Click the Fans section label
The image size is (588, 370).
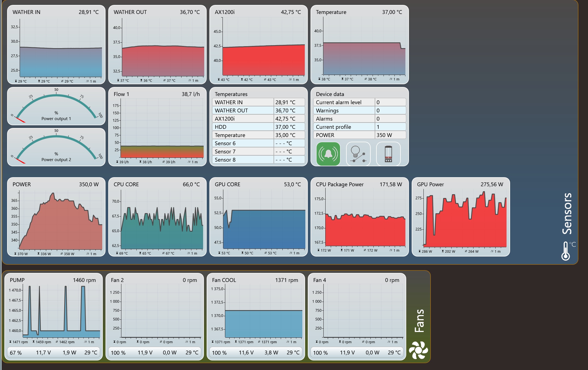click(420, 321)
